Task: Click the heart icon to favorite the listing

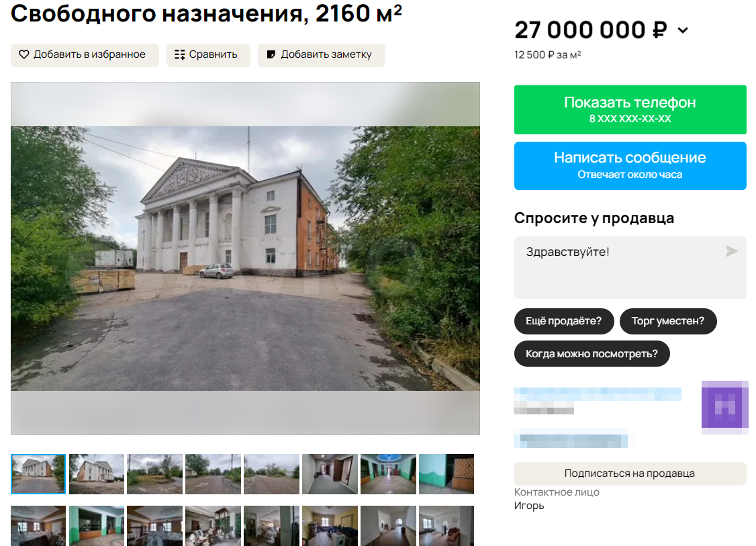Action: coord(24,54)
